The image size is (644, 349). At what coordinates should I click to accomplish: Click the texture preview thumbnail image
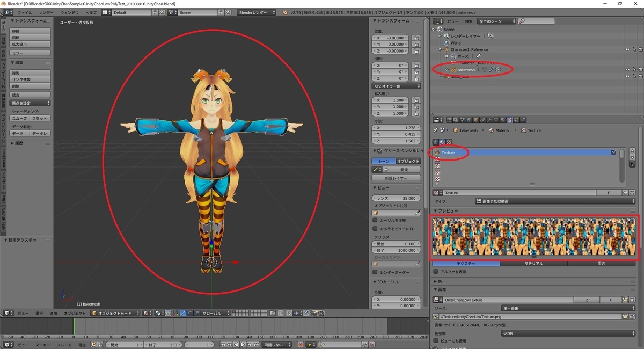coord(535,236)
